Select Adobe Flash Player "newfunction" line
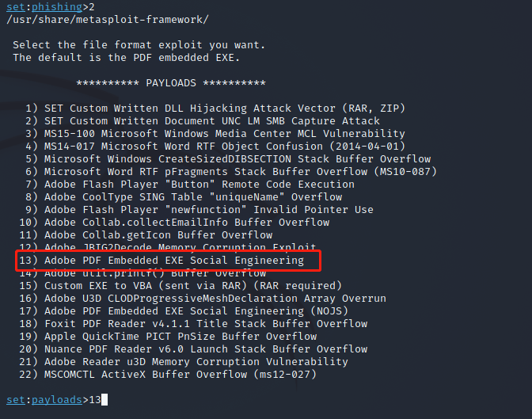 coord(208,210)
